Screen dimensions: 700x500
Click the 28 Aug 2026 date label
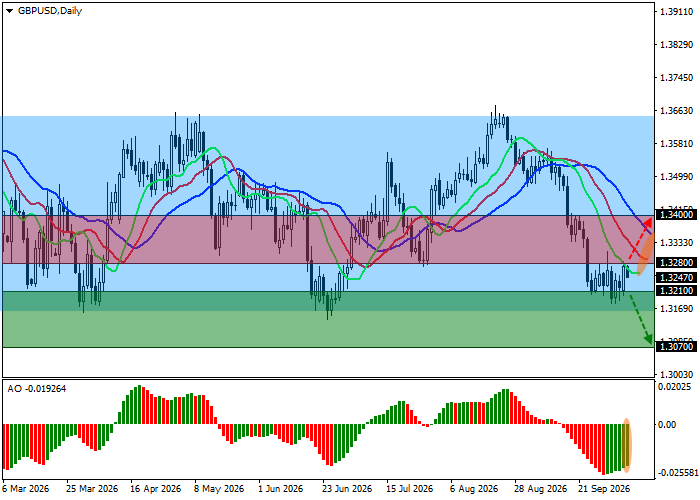point(541,489)
